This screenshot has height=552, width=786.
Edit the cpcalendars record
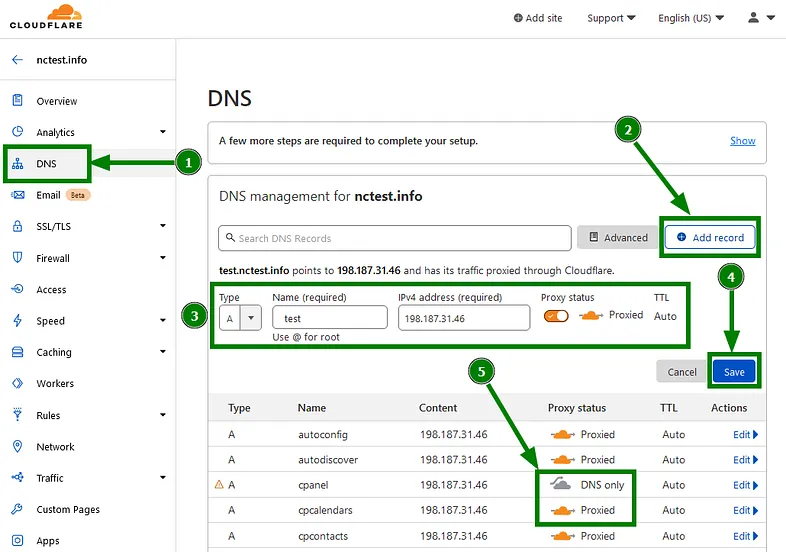tap(745, 510)
